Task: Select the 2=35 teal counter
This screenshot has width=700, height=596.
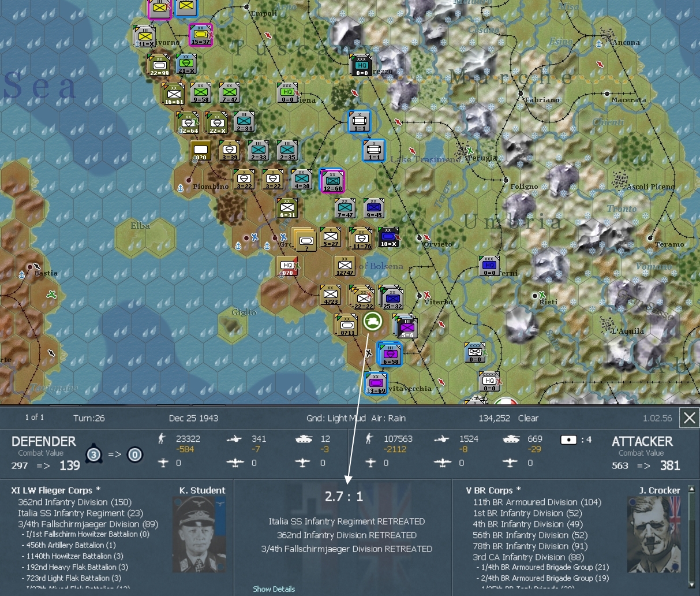Action: (x=287, y=150)
